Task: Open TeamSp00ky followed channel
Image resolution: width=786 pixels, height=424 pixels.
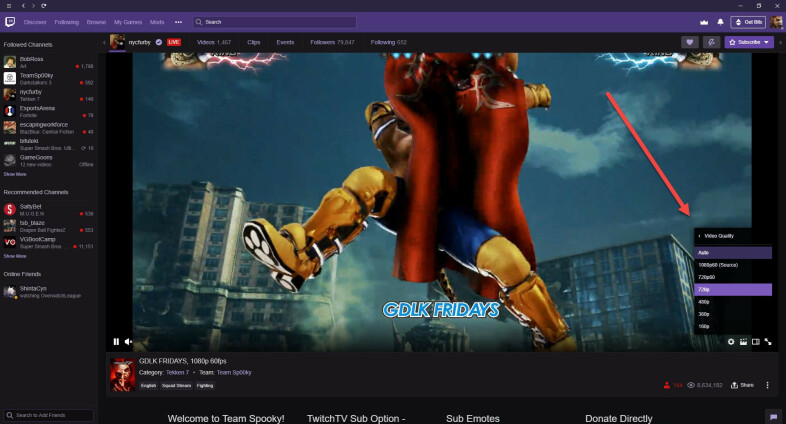Action: click(x=48, y=79)
